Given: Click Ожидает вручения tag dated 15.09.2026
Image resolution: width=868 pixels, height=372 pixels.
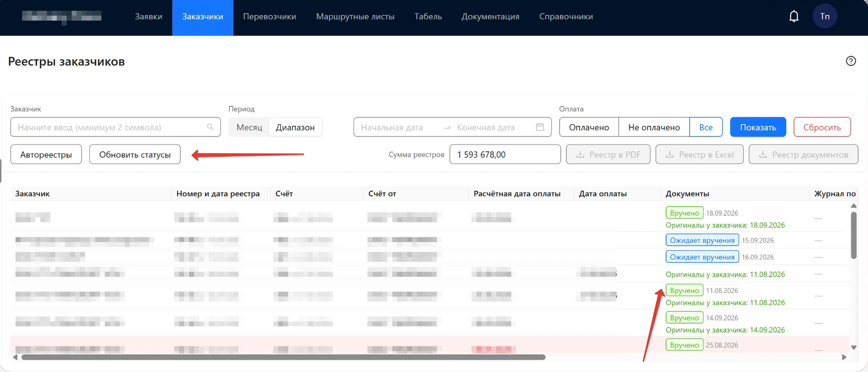Looking at the screenshot, I should pos(702,240).
